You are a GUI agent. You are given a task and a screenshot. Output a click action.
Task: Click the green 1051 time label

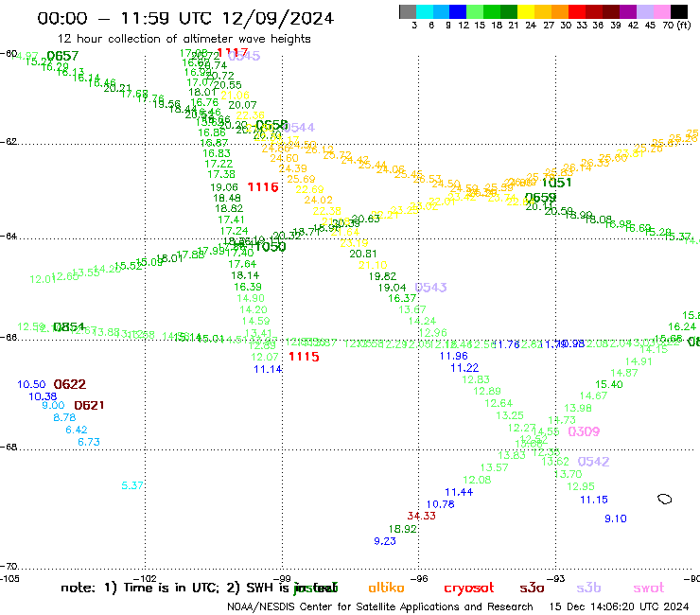[x=556, y=183]
